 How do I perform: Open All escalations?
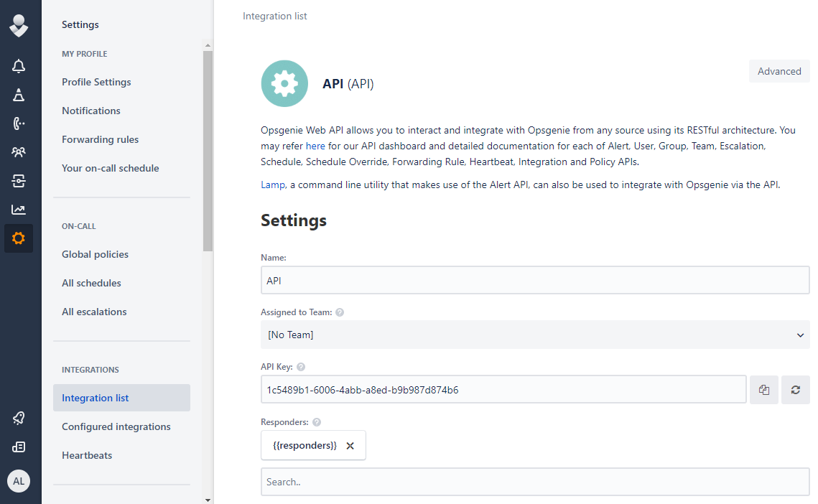click(x=94, y=312)
